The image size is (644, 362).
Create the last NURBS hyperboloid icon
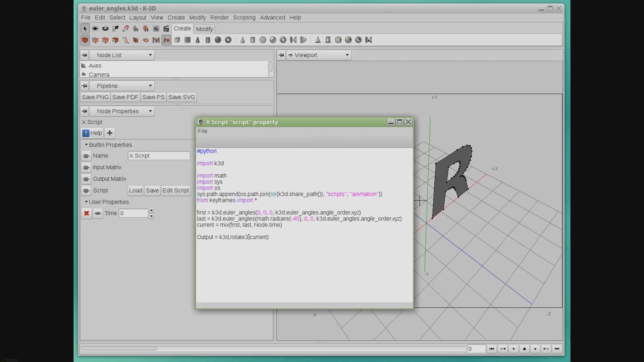click(x=369, y=40)
